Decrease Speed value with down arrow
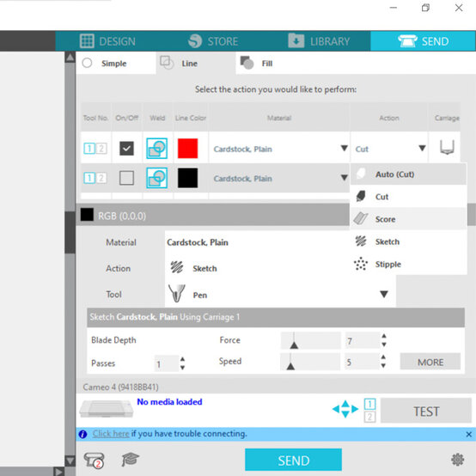476x476 pixels. pyautogui.click(x=383, y=366)
